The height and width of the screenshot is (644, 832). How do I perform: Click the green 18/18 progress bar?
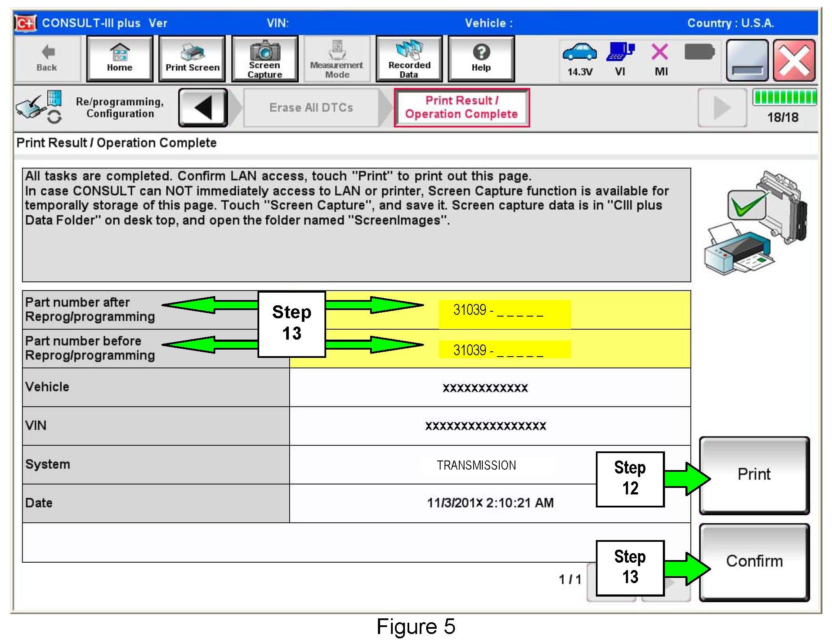[785, 97]
